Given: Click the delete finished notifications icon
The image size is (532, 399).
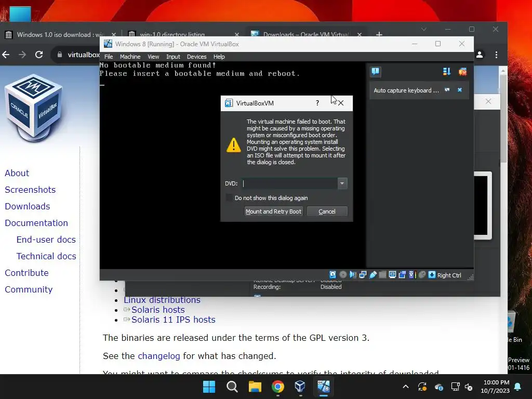Looking at the screenshot, I should [462, 72].
